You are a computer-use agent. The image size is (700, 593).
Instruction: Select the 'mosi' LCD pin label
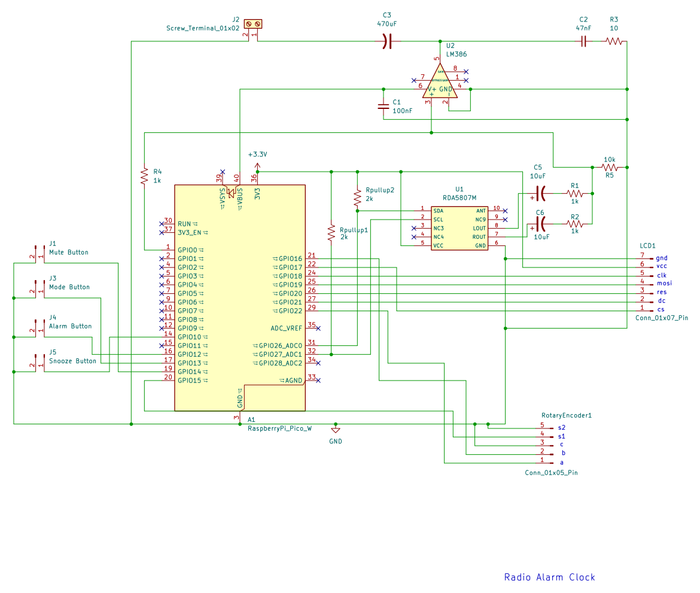coord(664,284)
